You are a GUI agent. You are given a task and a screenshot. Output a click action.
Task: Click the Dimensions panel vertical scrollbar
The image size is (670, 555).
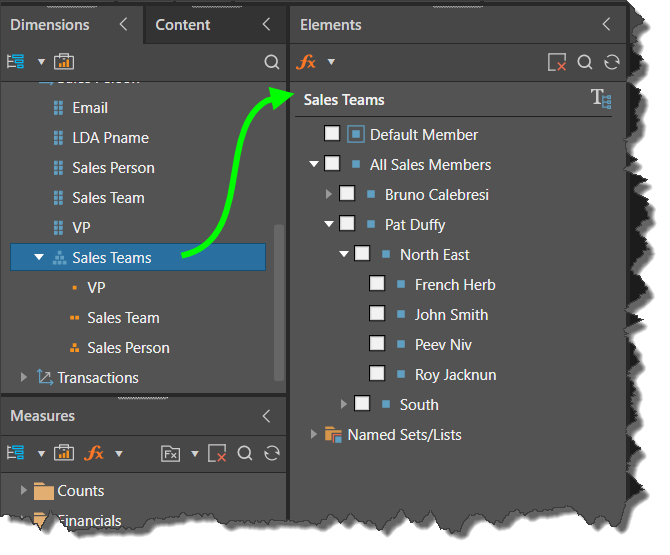click(x=278, y=300)
